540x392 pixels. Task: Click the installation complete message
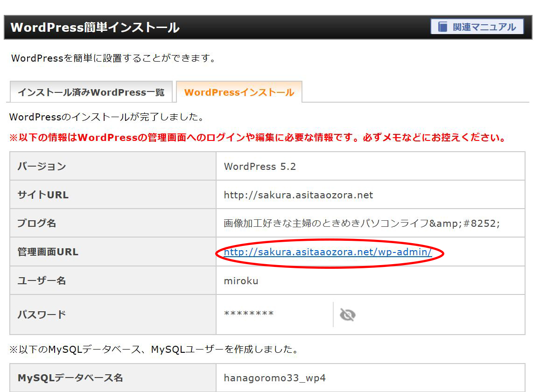(107, 117)
